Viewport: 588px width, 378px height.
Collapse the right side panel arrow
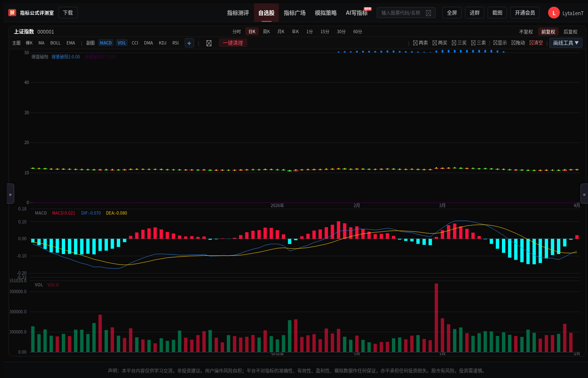pos(584,194)
